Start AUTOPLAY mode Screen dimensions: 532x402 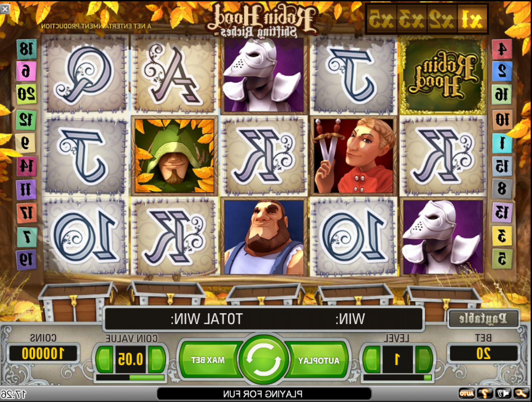(x=319, y=361)
